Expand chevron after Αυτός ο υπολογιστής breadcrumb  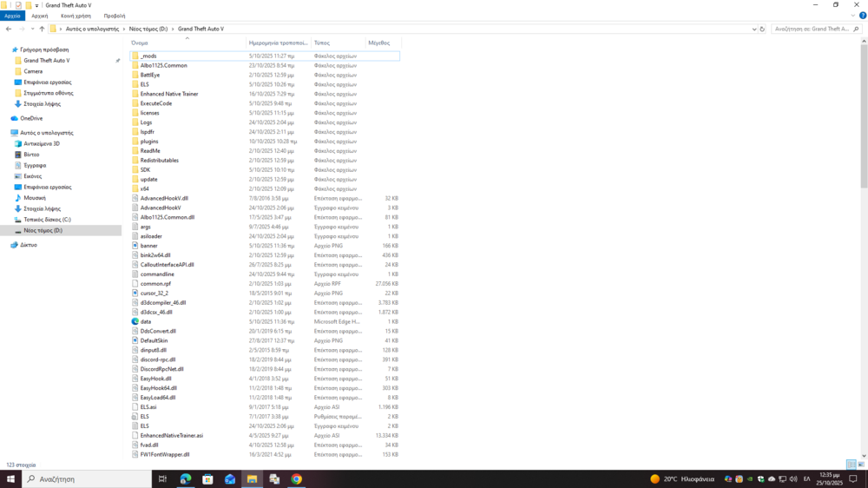coord(124,29)
